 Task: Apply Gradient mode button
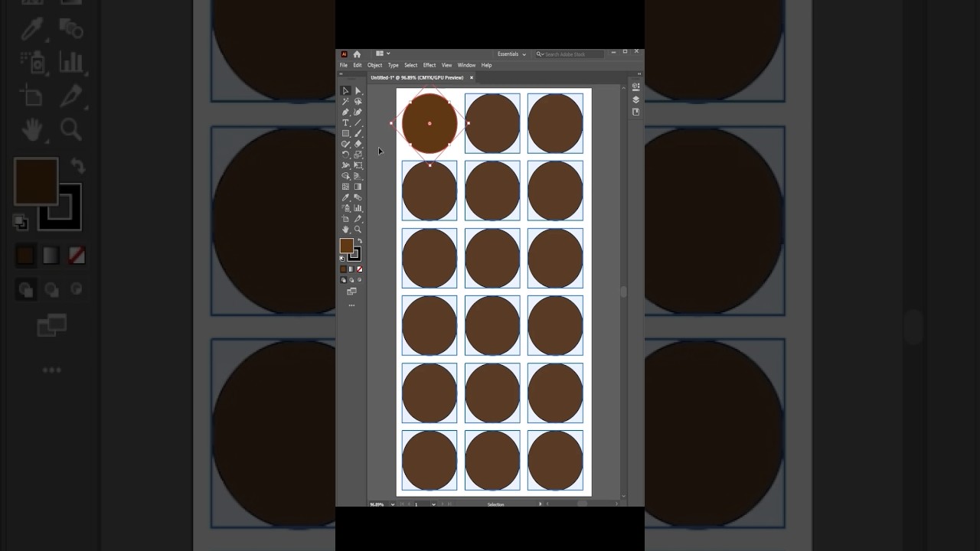tap(351, 269)
